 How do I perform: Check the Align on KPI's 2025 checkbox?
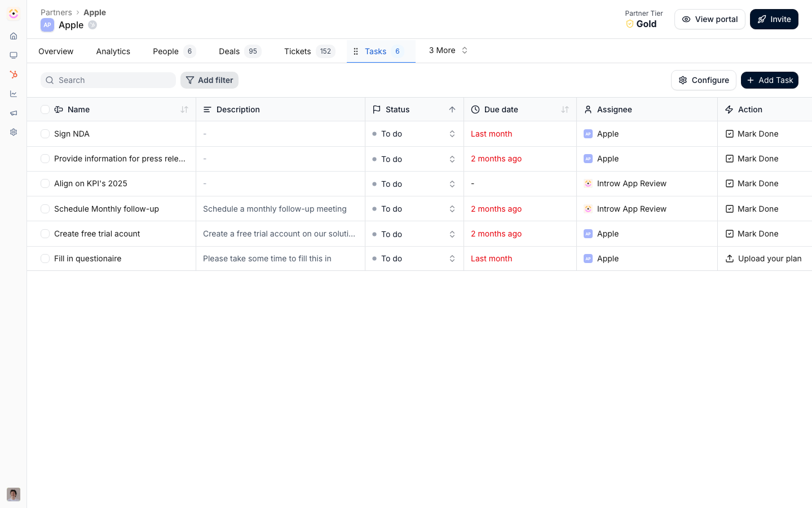coord(45,183)
